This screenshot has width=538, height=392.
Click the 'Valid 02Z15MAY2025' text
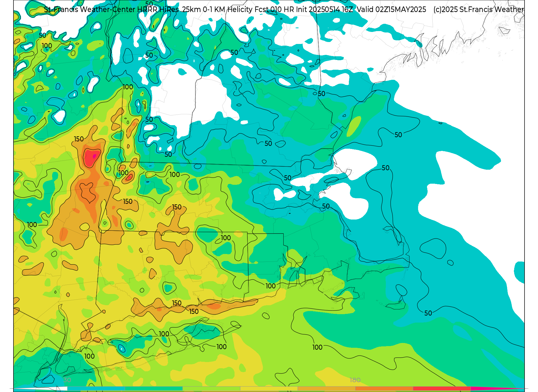tap(391, 10)
